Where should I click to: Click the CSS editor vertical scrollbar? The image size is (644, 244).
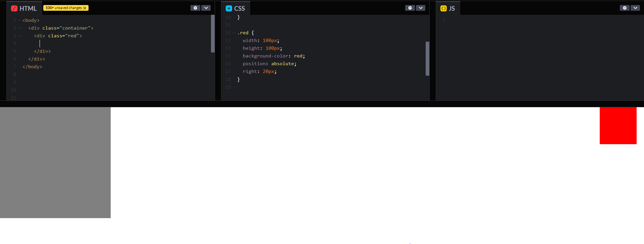coord(427,58)
